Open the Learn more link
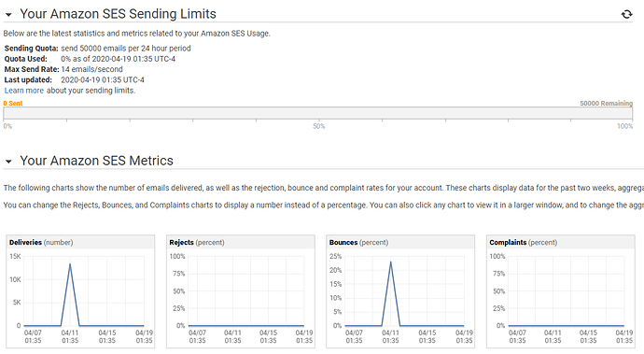 tap(24, 91)
